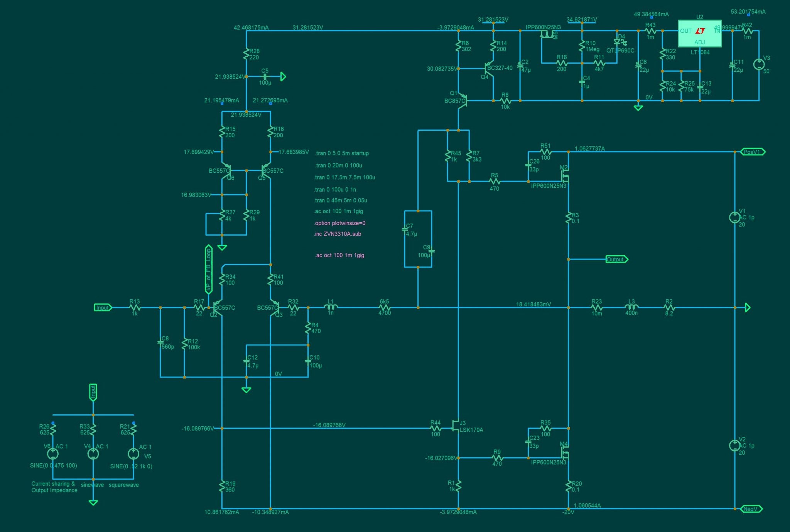Click the '.tran 0 45m 5m 0.05u' directive
This screenshot has height=532, width=790.
tap(340, 200)
